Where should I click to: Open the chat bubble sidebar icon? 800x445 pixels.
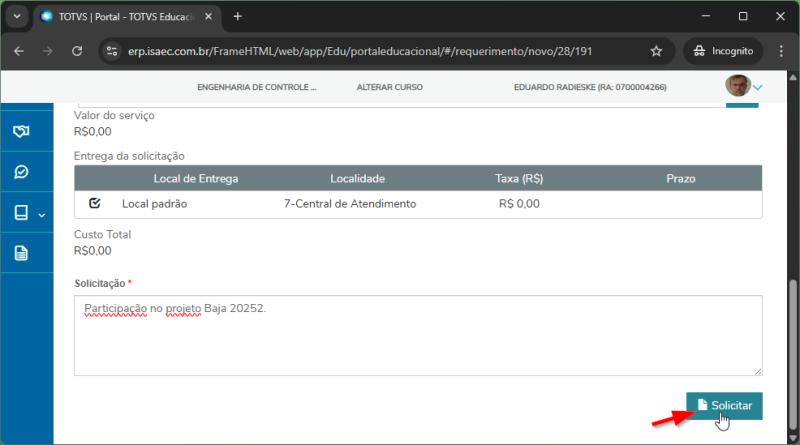(21, 172)
